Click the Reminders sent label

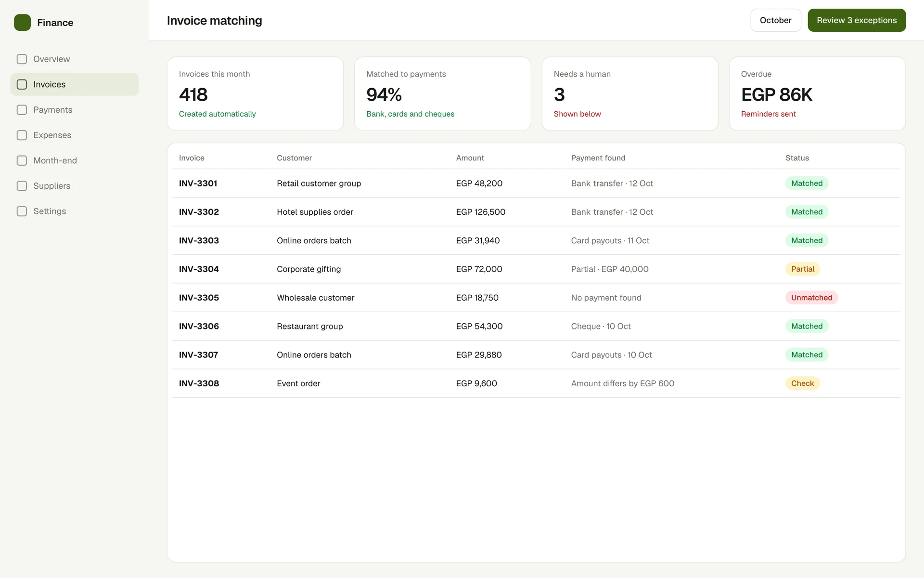(x=768, y=114)
